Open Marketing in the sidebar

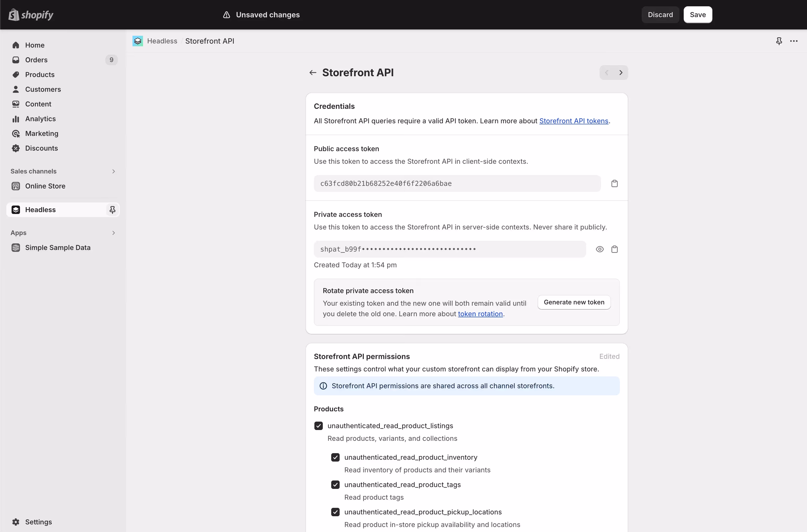pyautogui.click(x=63, y=134)
